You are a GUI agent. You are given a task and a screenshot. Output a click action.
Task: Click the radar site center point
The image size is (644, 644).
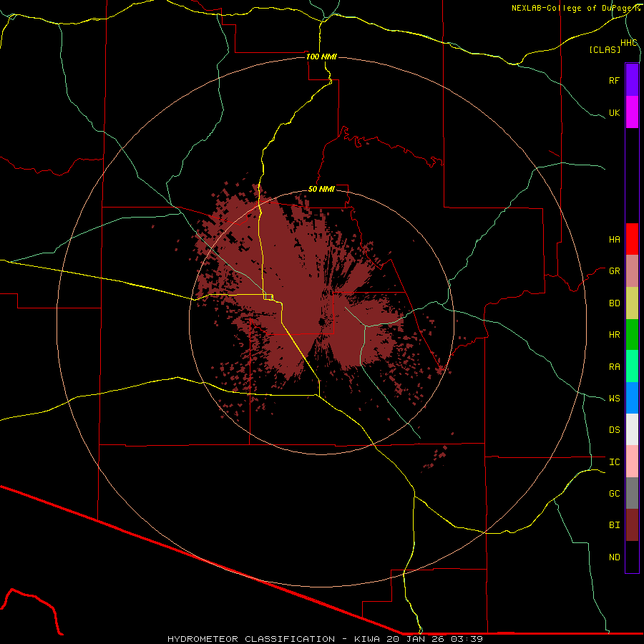click(x=321, y=322)
